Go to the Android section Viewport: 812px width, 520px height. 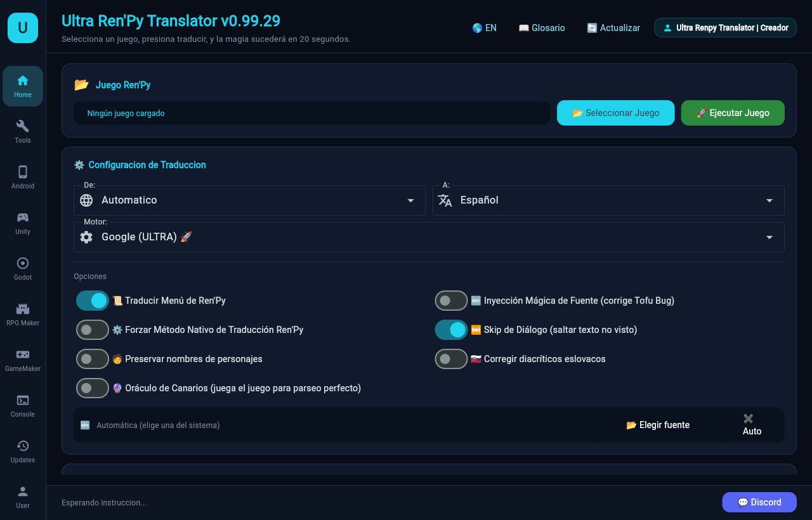tap(23, 178)
